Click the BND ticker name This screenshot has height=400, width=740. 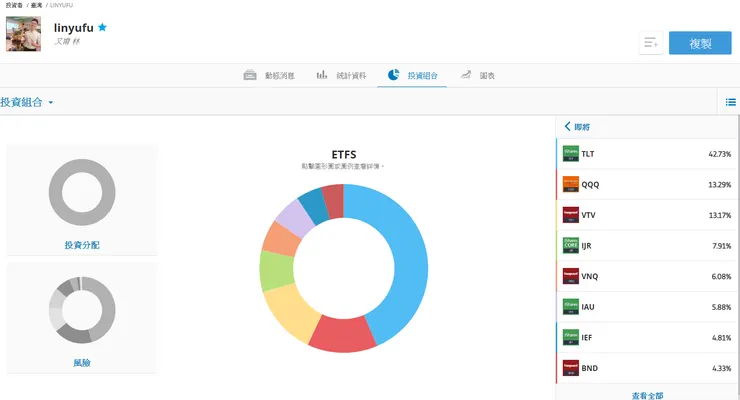tap(589, 368)
